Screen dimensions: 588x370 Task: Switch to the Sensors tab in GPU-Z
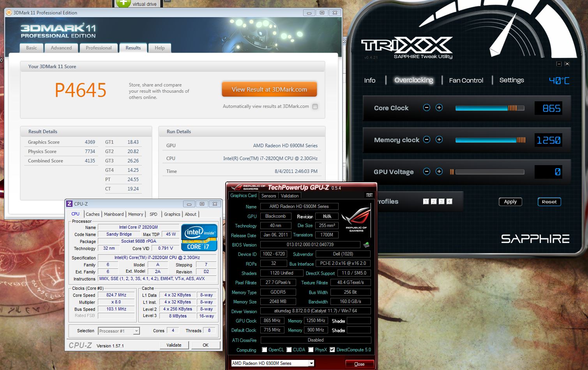click(x=268, y=196)
